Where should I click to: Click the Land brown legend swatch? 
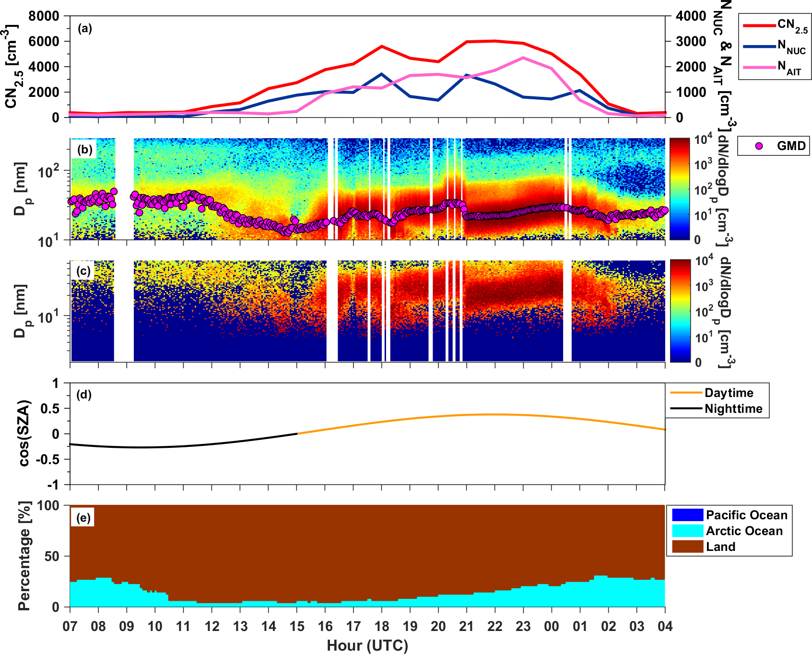pyautogui.click(x=687, y=547)
